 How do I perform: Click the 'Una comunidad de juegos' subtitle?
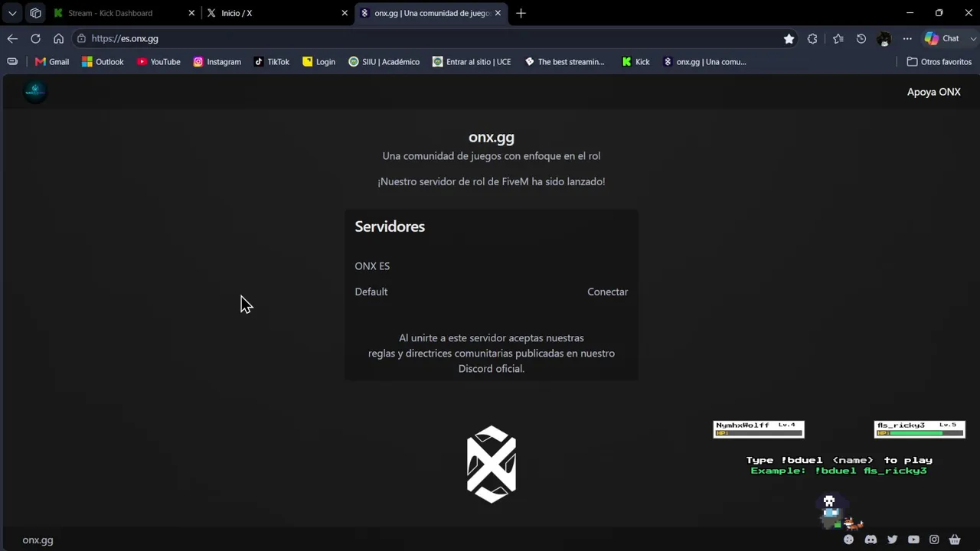point(492,156)
